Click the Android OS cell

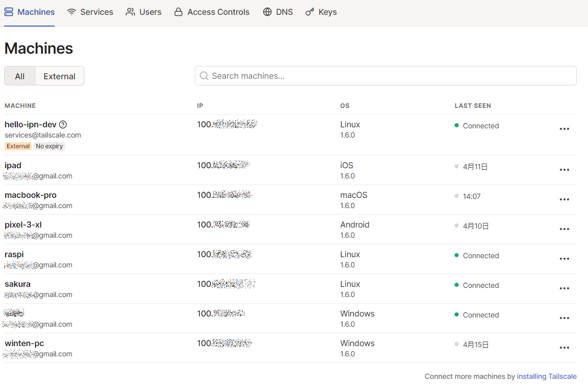click(355, 224)
